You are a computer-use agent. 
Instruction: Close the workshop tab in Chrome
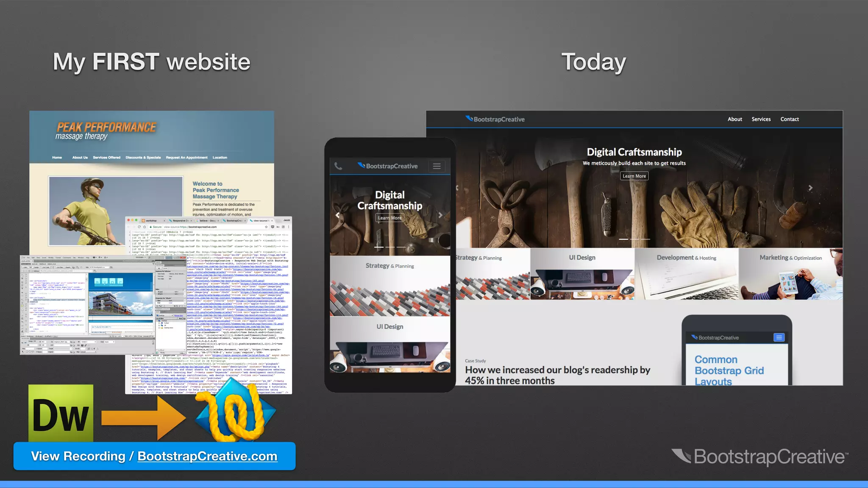point(164,221)
